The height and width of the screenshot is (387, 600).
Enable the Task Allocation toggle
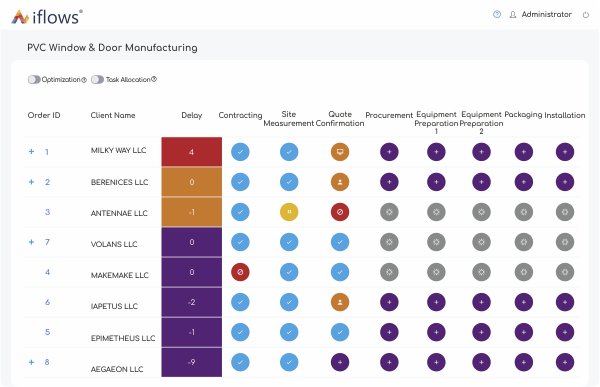pyautogui.click(x=97, y=79)
